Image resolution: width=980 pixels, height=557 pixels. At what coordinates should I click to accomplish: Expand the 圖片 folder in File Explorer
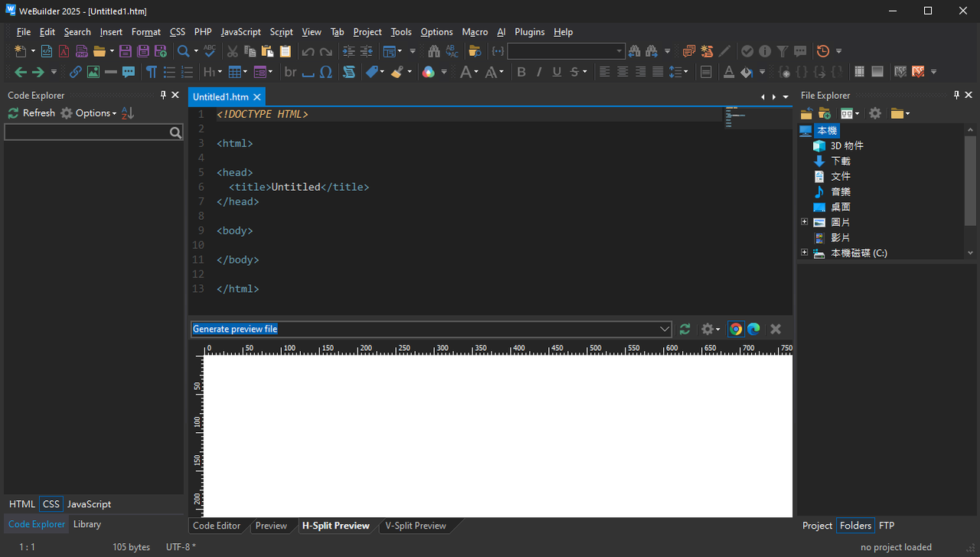804,222
